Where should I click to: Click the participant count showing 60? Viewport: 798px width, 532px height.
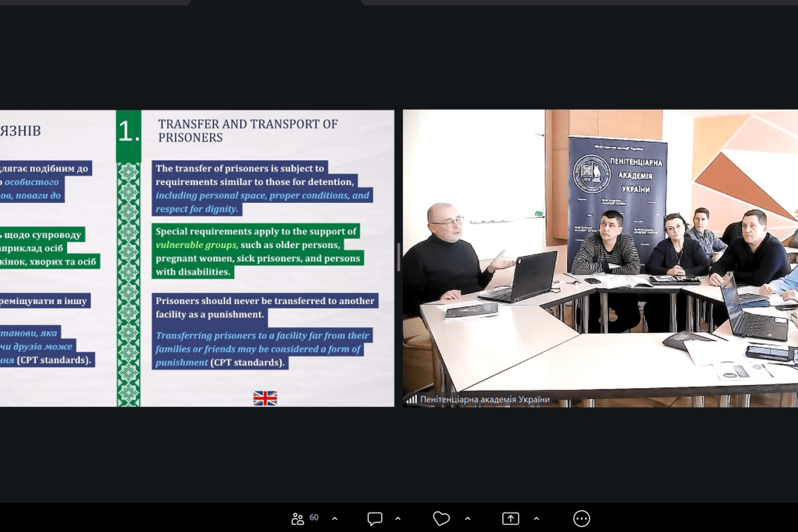314,518
